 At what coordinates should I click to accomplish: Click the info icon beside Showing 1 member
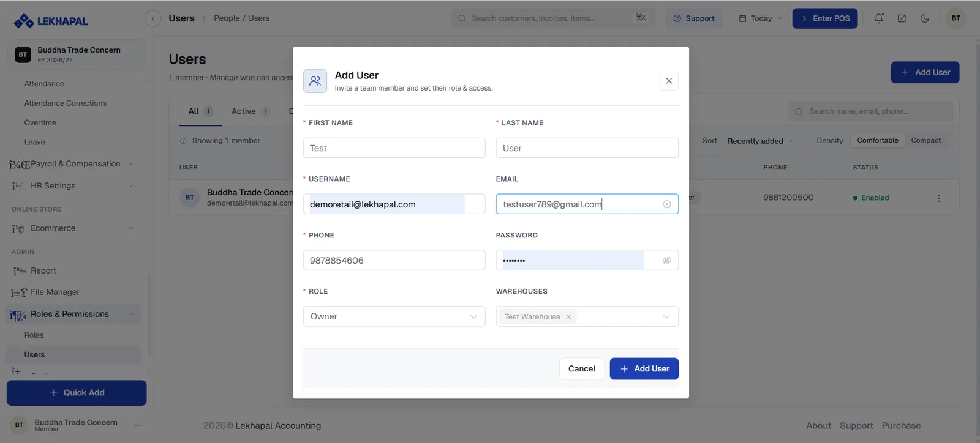coord(183,141)
